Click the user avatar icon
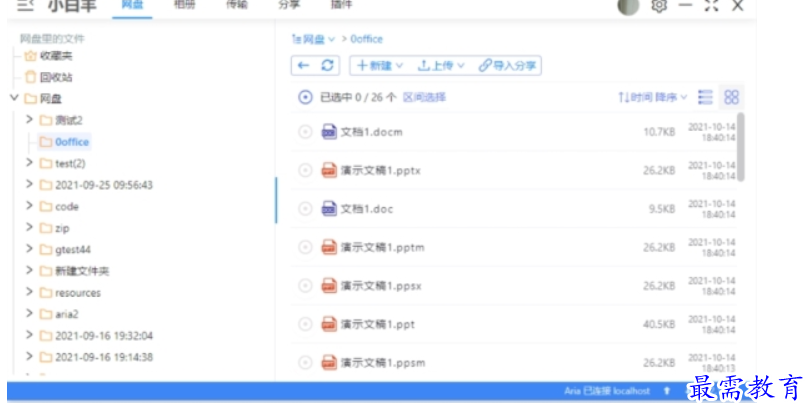 (628, 6)
